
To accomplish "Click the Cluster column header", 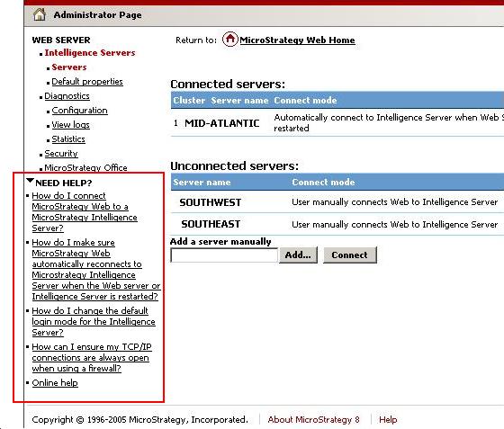I will point(189,101).
